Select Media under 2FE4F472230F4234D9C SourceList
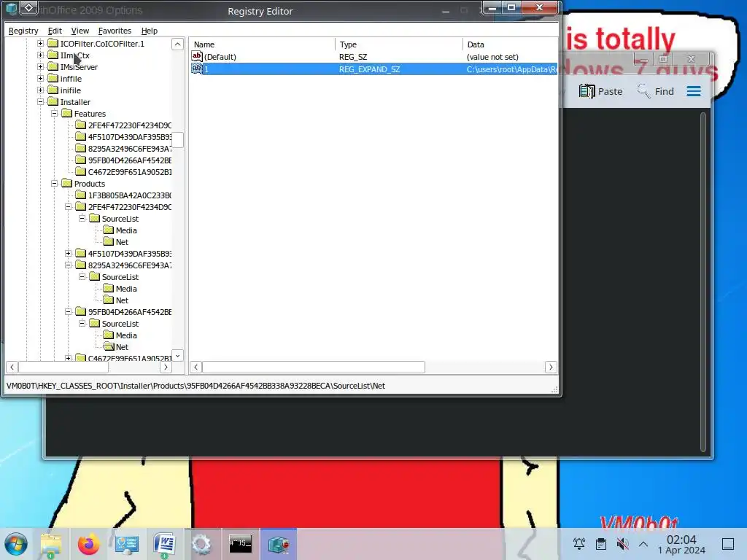Screen dimensions: 747x560 point(126,230)
